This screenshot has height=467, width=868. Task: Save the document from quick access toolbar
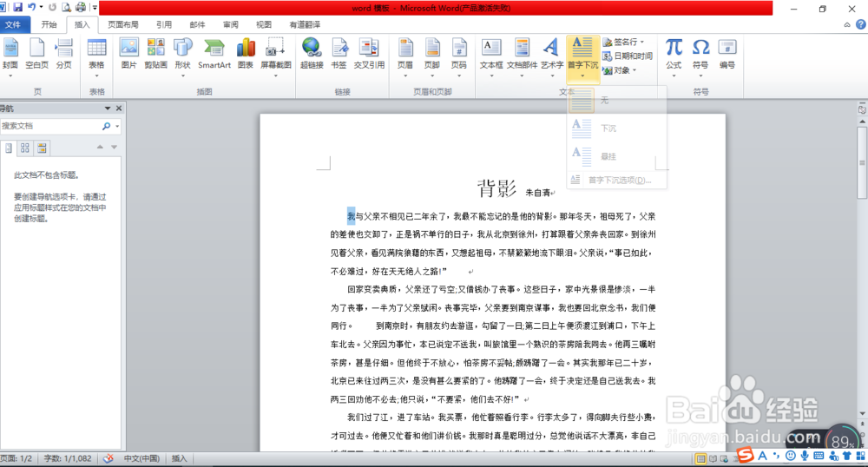[17, 7]
